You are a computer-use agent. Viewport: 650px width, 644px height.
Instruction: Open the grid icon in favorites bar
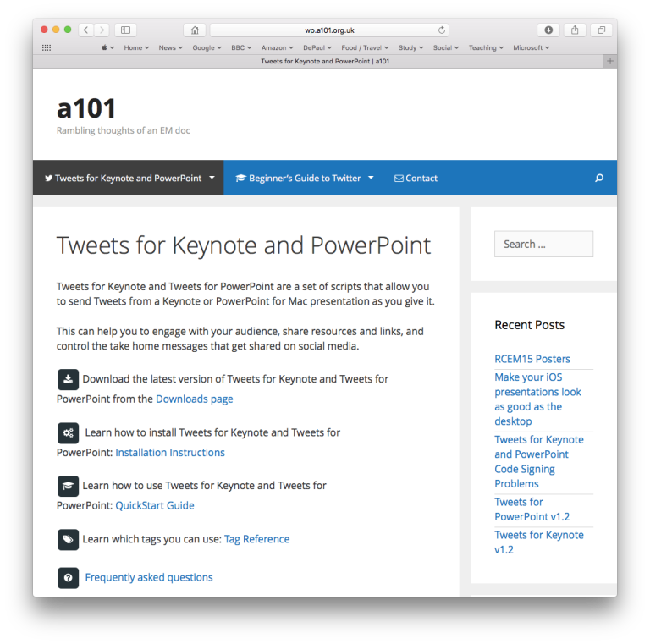click(47, 48)
